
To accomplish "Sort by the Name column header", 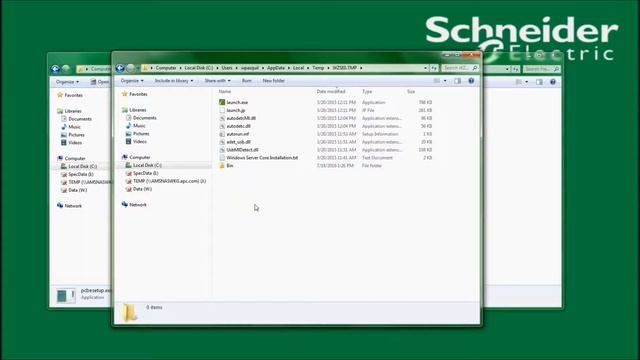I will click(x=225, y=92).
